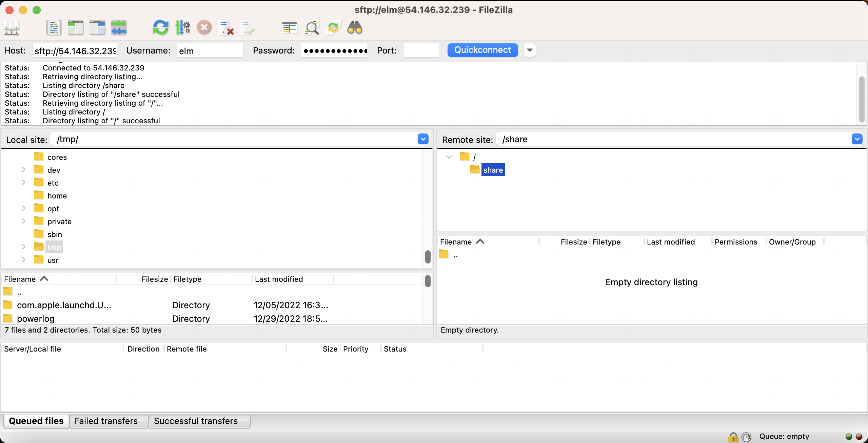Open Local site path dropdown
The width and height of the screenshot is (868, 443).
[x=423, y=139]
